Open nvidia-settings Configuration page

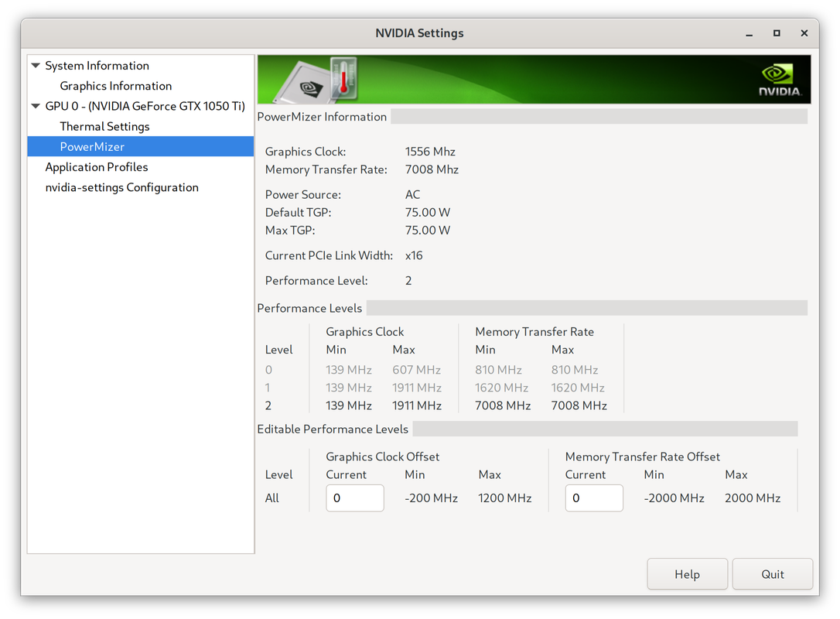[121, 187]
